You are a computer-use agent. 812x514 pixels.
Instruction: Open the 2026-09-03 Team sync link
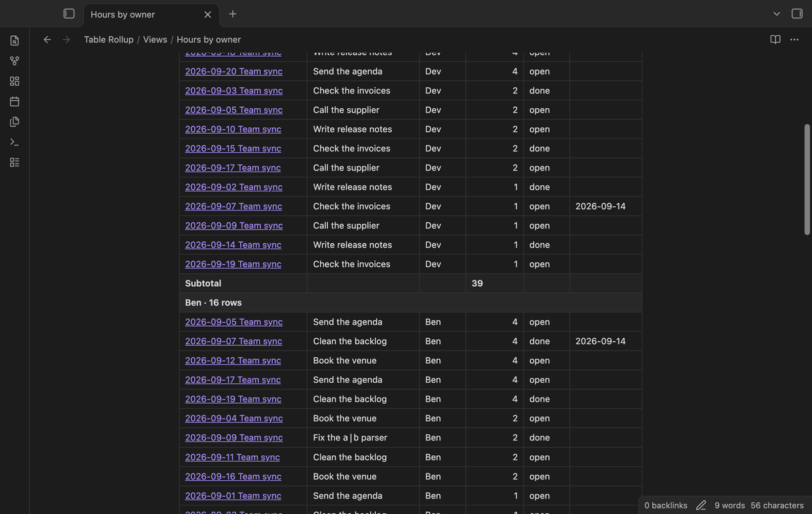tap(233, 91)
